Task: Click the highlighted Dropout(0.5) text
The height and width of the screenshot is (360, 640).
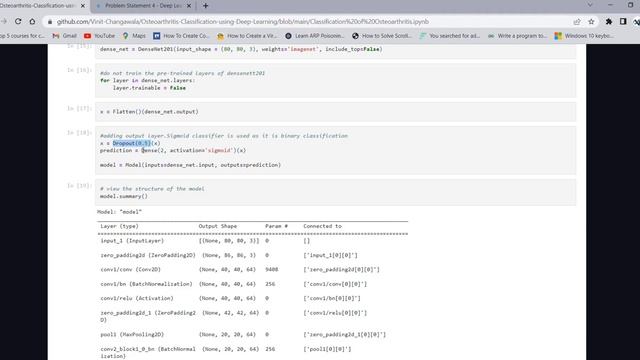Action: pyautogui.click(x=132, y=143)
